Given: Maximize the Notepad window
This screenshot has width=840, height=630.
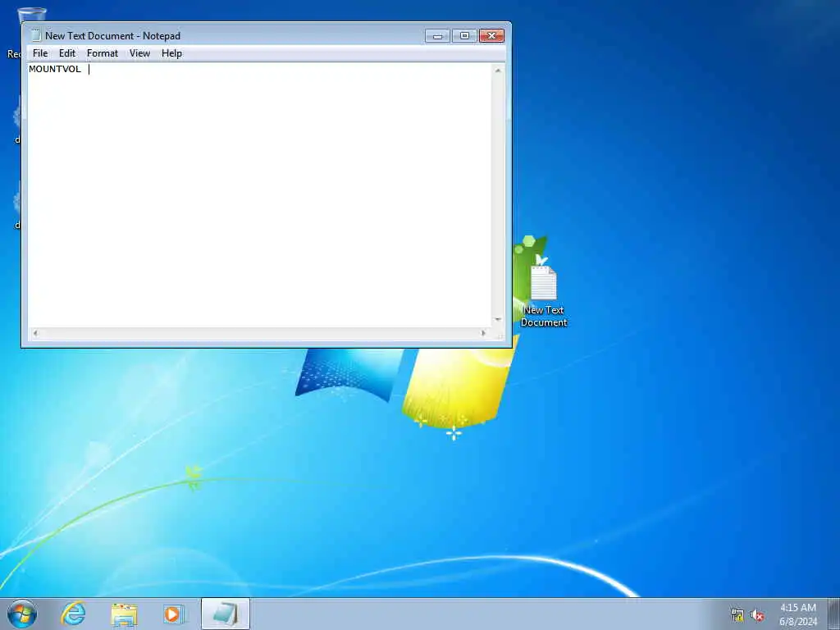Looking at the screenshot, I should (464, 36).
